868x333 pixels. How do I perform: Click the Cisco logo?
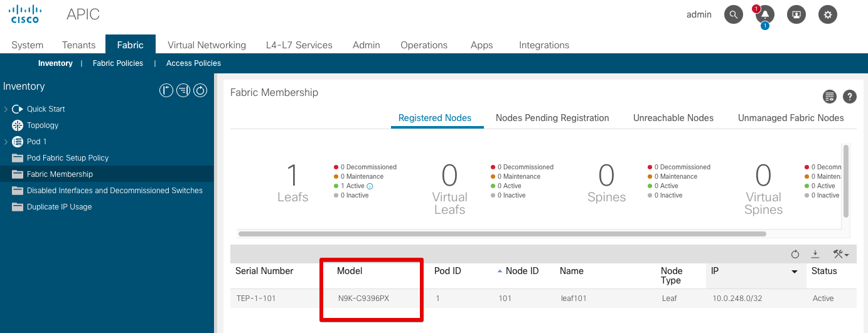pyautogui.click(x=25, y=14)
